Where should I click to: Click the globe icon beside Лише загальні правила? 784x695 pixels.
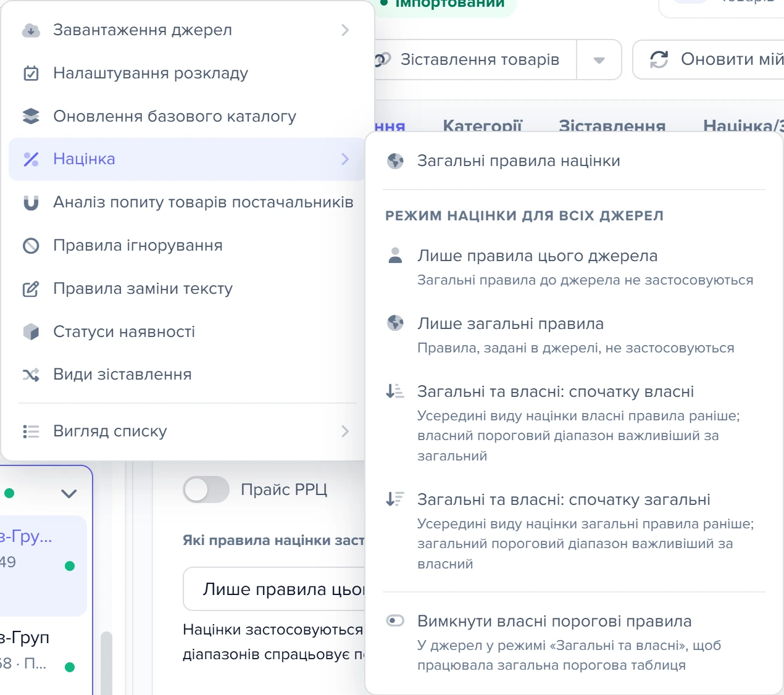point(395,323)
